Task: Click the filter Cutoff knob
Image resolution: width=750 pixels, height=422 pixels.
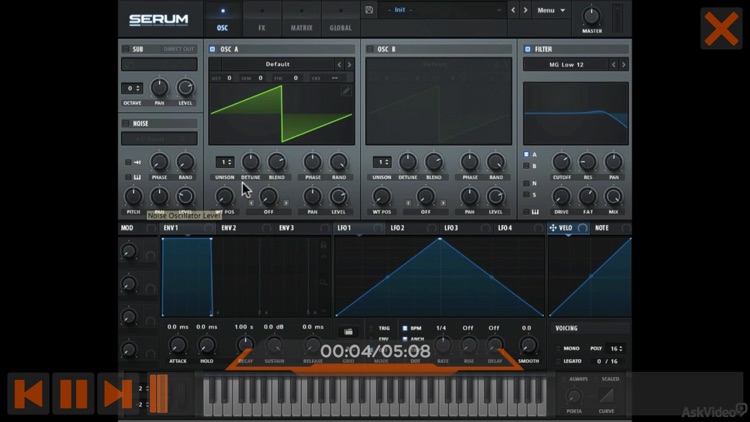Action: (x=562, y=162)
